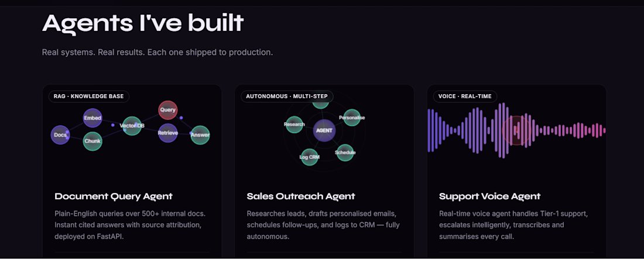Select the Research node
This screenshot has width=644, height=259.
294,125
